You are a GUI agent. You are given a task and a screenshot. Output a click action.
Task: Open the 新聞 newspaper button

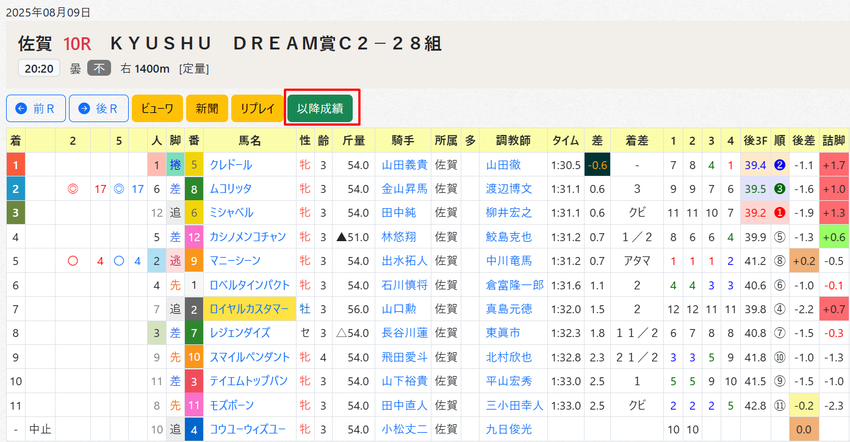pos(207,108)
